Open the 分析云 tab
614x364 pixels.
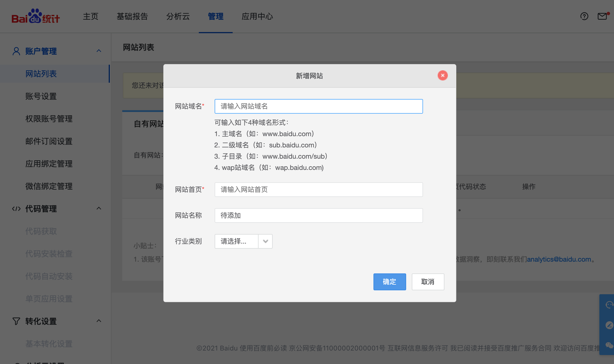pos(178,16)
